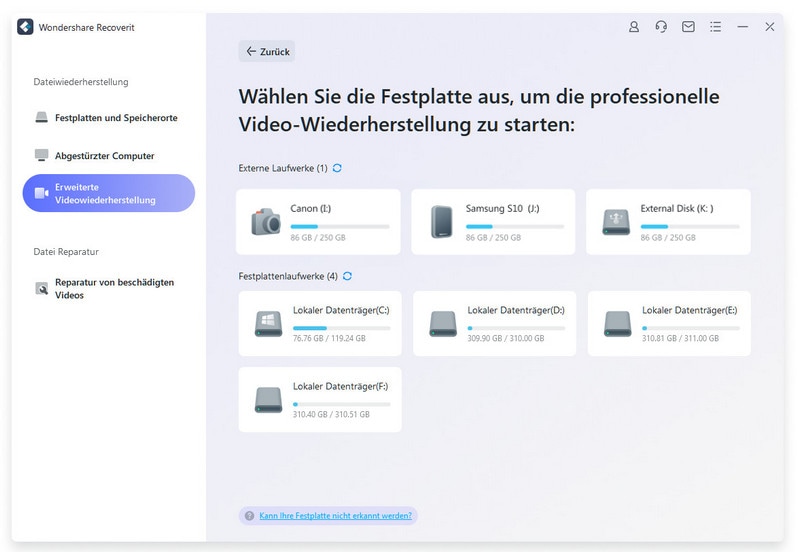Select the Samsung S10 (J:) label
Image resolution: width=800 pixels, height=552 pixels.
pyautogui.click(x=503, y=209)
